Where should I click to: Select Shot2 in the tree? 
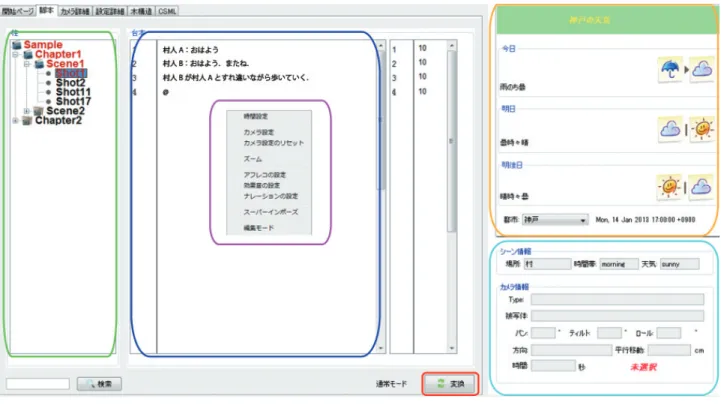[x=70, y=83]
